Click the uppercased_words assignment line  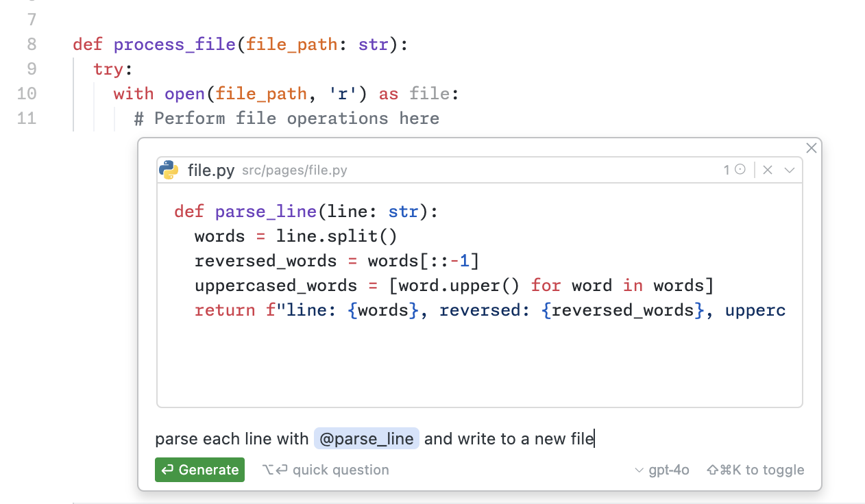point(454,286)
